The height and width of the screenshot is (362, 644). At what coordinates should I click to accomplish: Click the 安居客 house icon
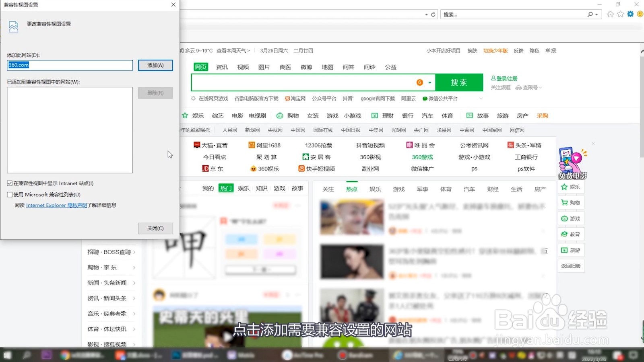click(x=306, y=157)
